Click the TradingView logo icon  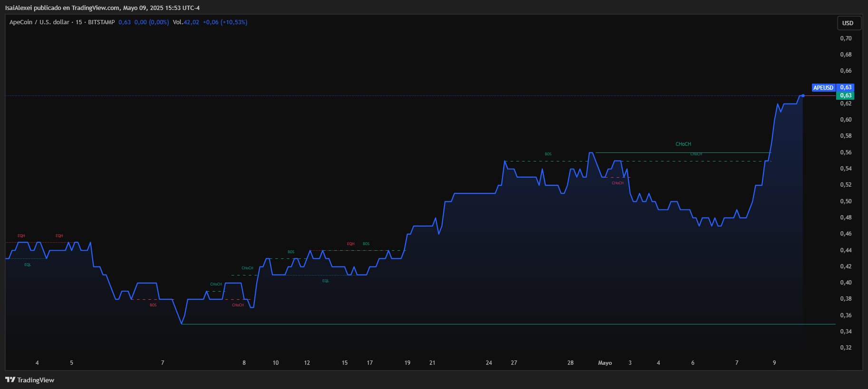10,380
